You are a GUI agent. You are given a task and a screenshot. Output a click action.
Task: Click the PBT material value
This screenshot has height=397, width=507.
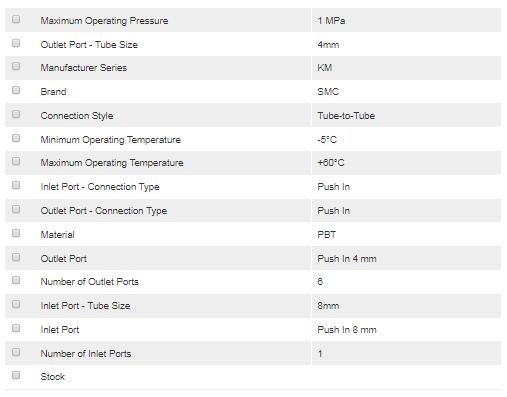(x=326, y=235)
